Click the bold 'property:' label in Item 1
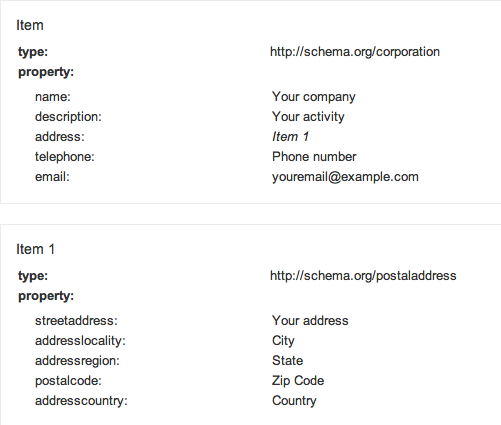Image resolution: width=501 pixels, height=425 pixels. pyautogui.click(x=46, y=296)
